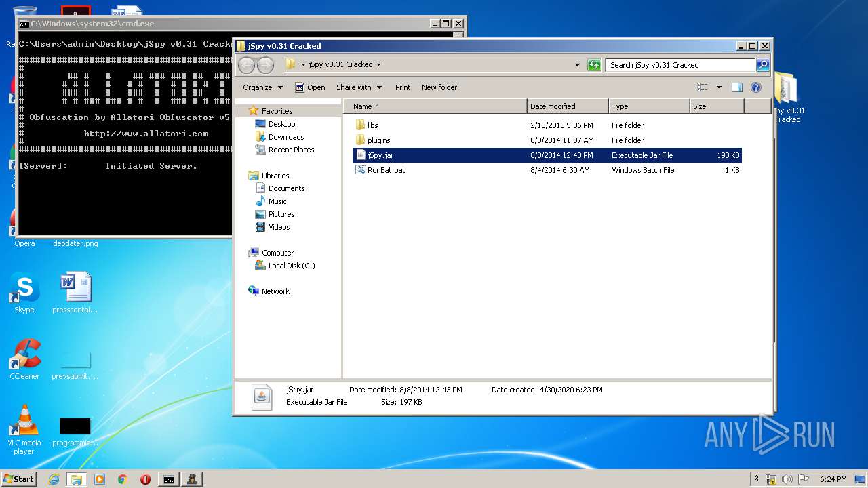Click the volume speaker tray icon
Screen dimensions: 868x488
pos(787,479)
